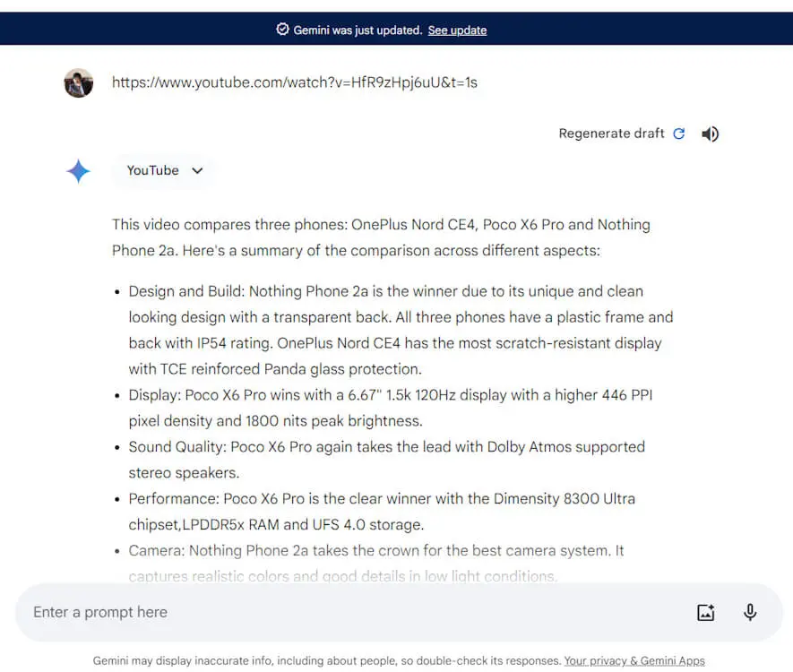This screenshot has width=793, height=672.
Task: Click the checkmark badge in the update banner
Action: (x=282, y=30)
